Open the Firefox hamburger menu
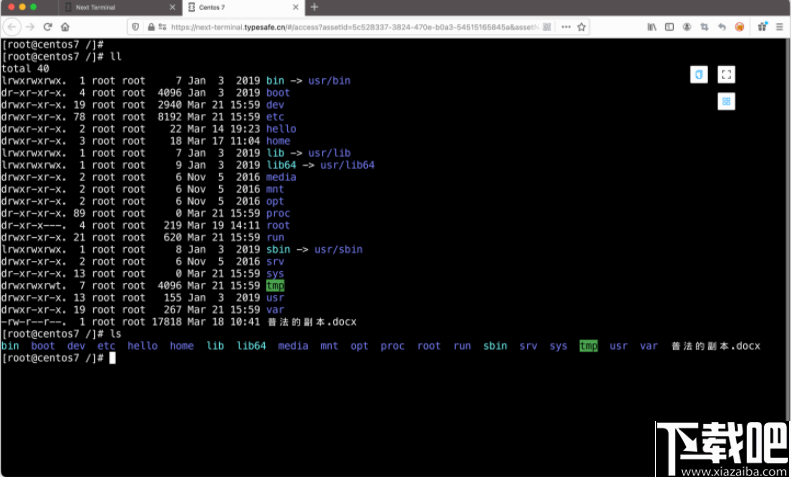Screen dimensions: 791x477 tap(779, 27)
